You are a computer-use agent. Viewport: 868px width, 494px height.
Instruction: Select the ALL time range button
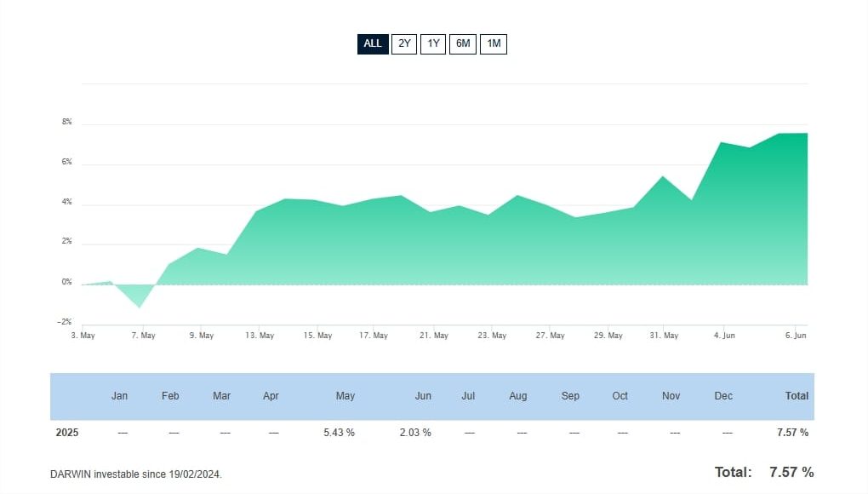pyautogui.click(x=372, y=43)
